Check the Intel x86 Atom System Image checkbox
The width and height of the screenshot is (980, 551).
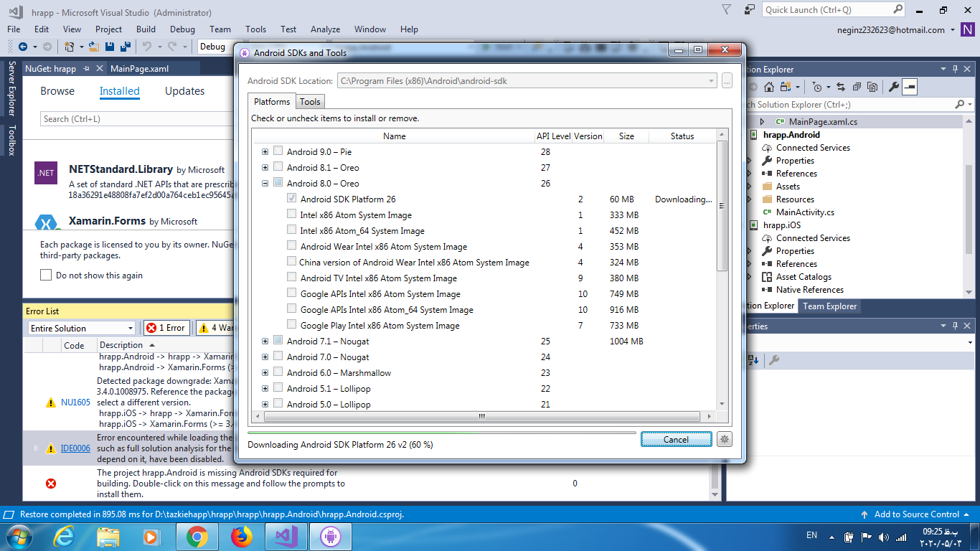[292, 215]
